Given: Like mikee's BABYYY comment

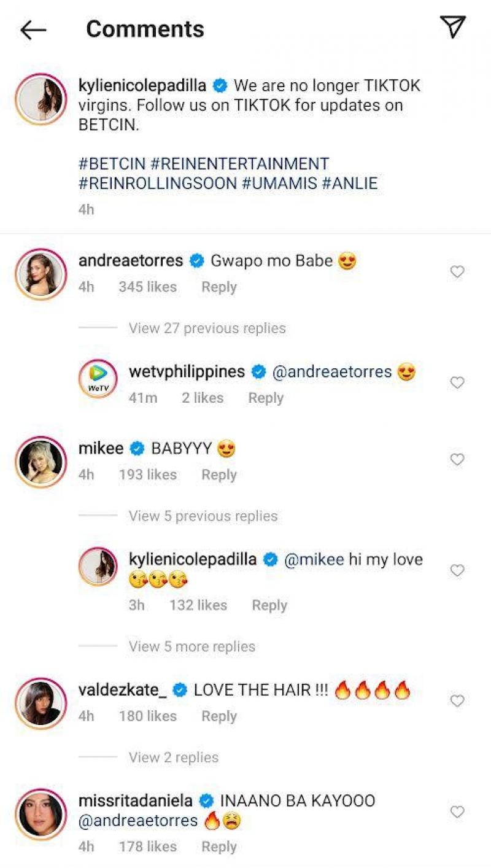Looking at the screenshot, I should [457, 460].
